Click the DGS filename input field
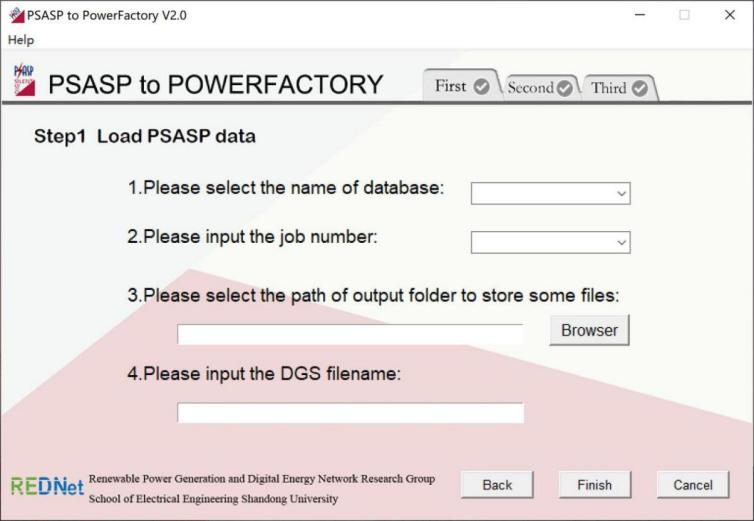The height and width of the screenshot is (521, 754). (351, 413)
